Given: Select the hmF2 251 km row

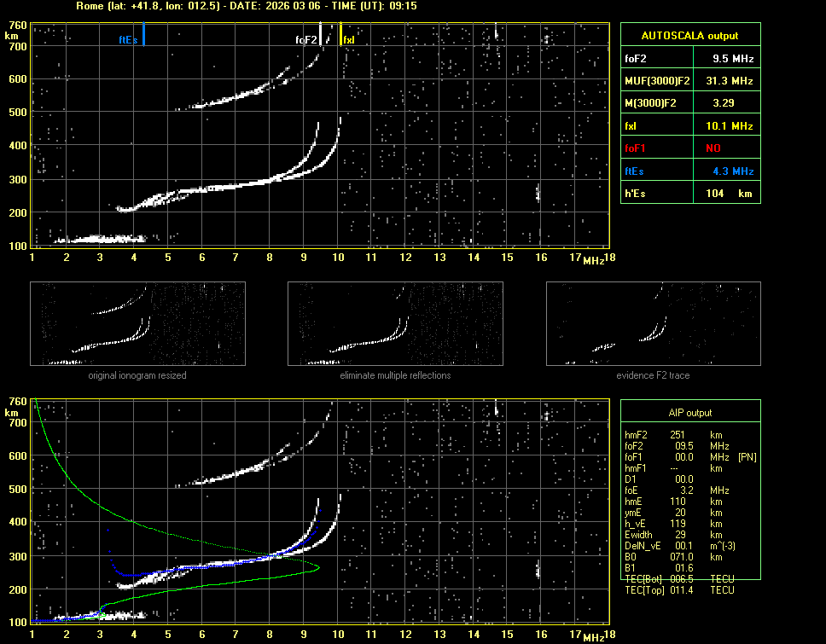Looking at the screenshot, I should pos(674,434).
